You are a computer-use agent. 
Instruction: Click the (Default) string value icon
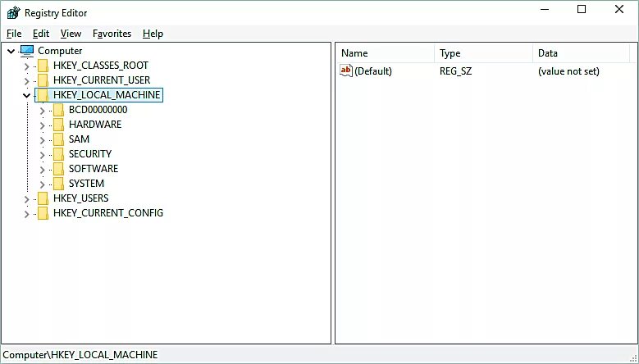pos(346,71)
